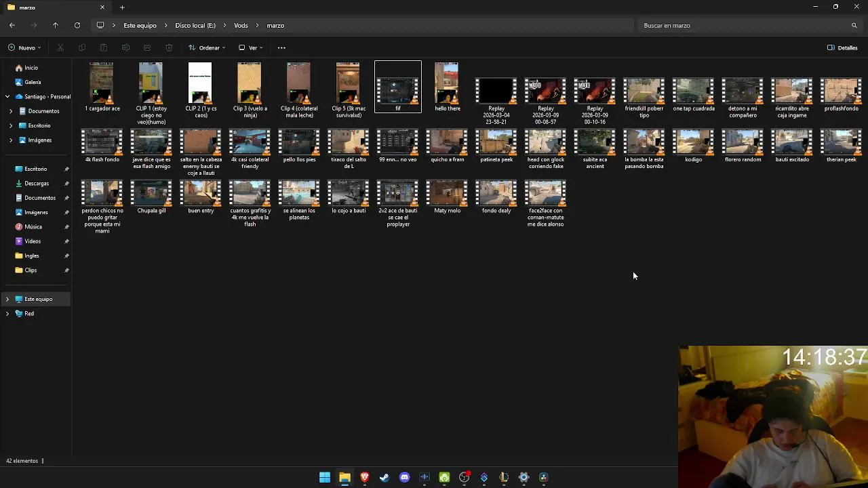Select the 'kodigo' video file

coord(694,146)
